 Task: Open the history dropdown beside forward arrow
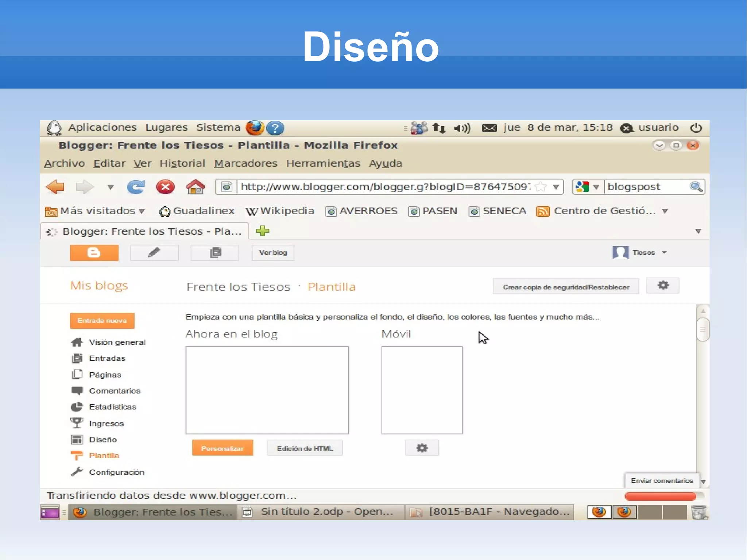tap(111, 187)
